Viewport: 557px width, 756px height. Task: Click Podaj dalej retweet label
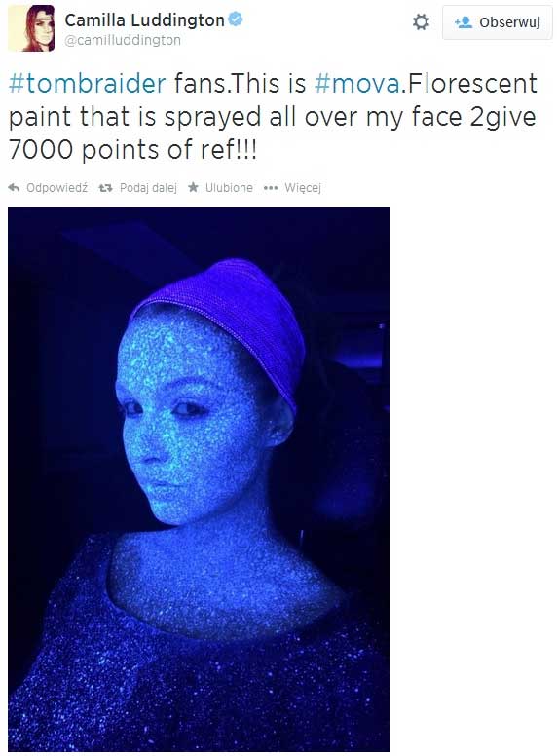click(148, 188)
